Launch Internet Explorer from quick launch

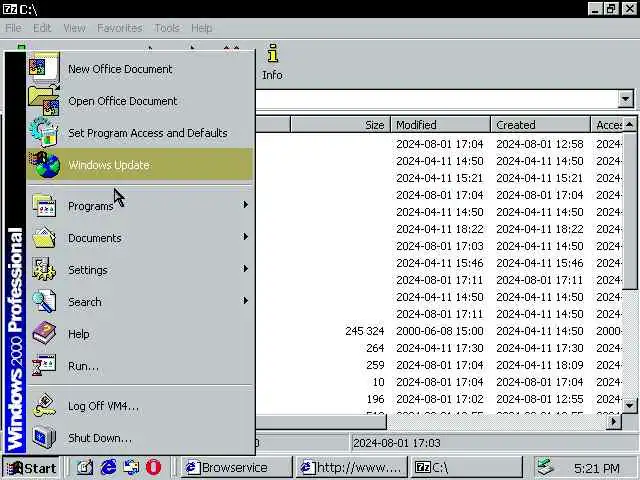(x=108, y=467)
